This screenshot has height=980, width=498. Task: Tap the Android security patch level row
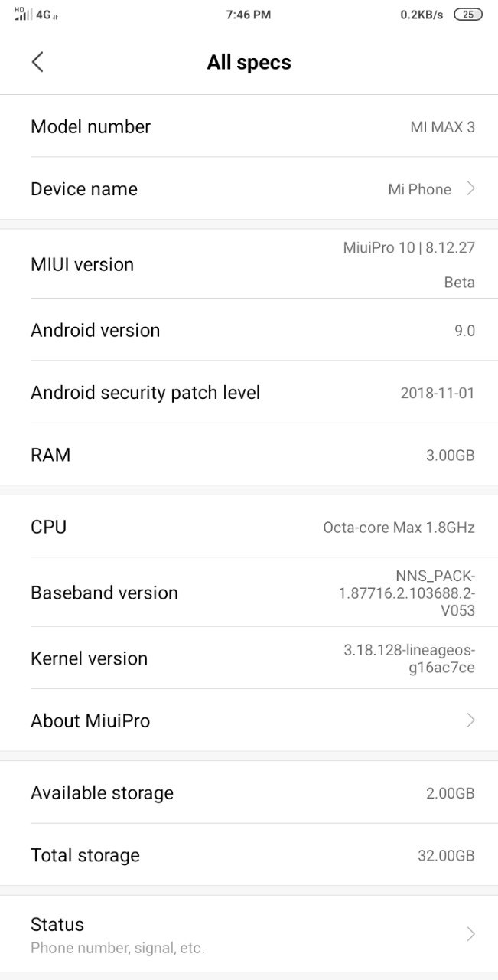249,392
